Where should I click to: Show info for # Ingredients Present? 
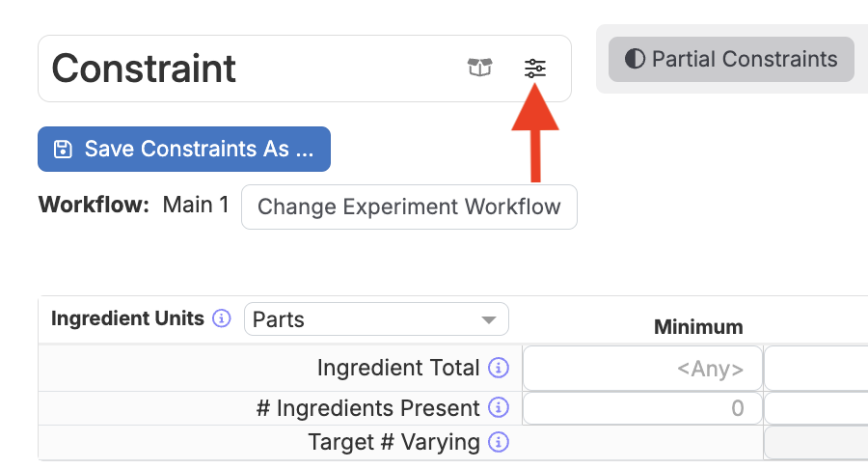[x=499, y=408]
